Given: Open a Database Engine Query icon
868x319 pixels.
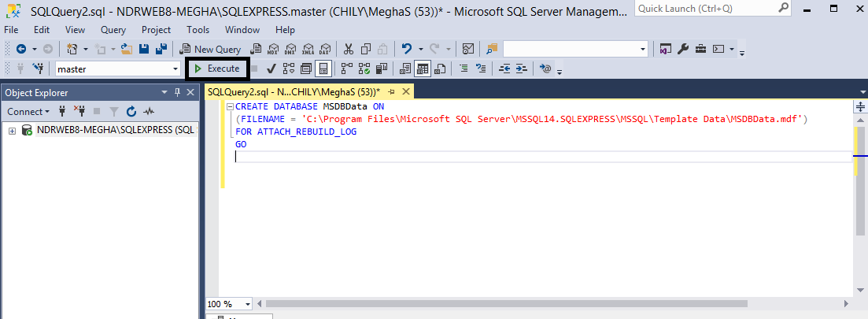Looking at the screenshot, I should click(257, 50).
